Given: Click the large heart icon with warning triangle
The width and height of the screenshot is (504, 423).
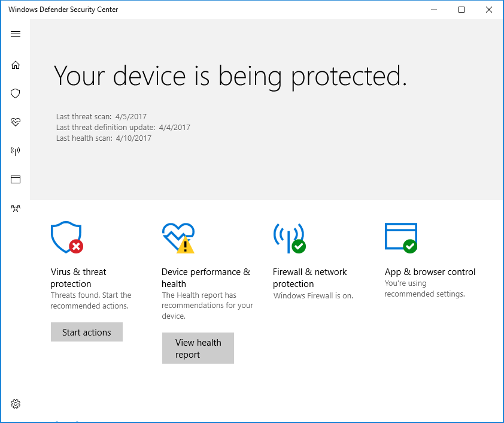Looking at the screenshot, I should 178,238.
